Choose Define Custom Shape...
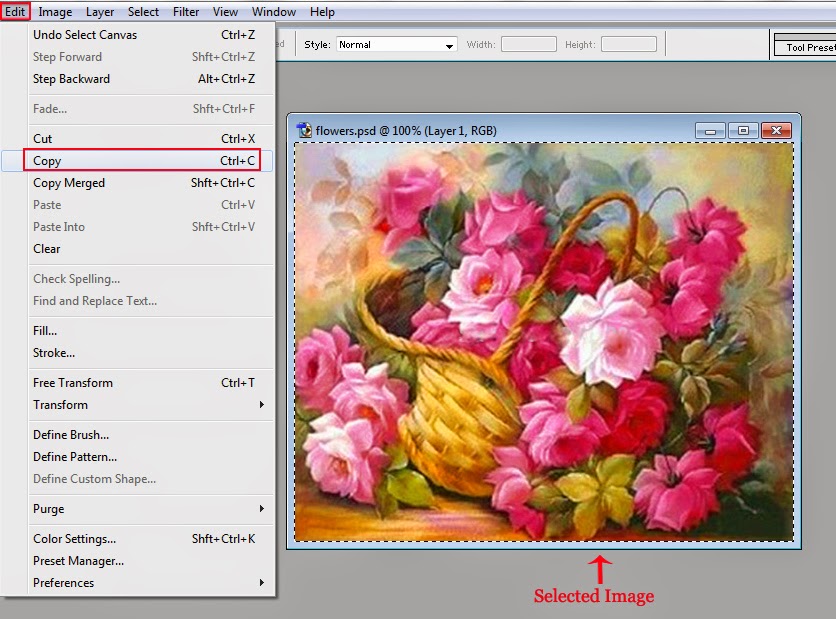836x619 pixels. (143, 479)
